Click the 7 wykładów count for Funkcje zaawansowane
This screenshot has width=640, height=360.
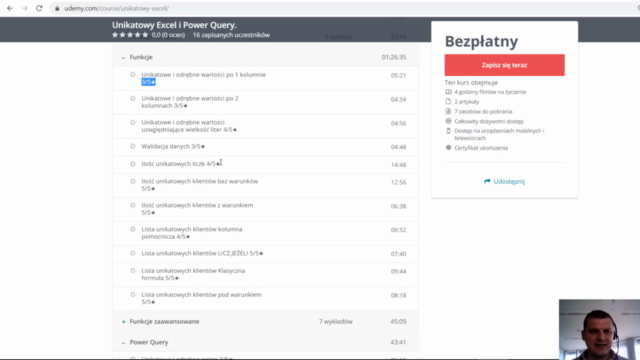pos(336,322)
